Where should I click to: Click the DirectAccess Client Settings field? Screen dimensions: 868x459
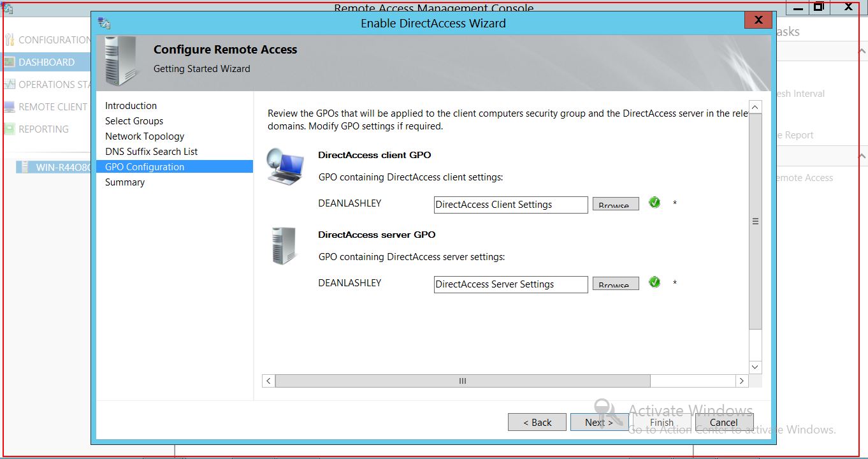pos(510,205)
